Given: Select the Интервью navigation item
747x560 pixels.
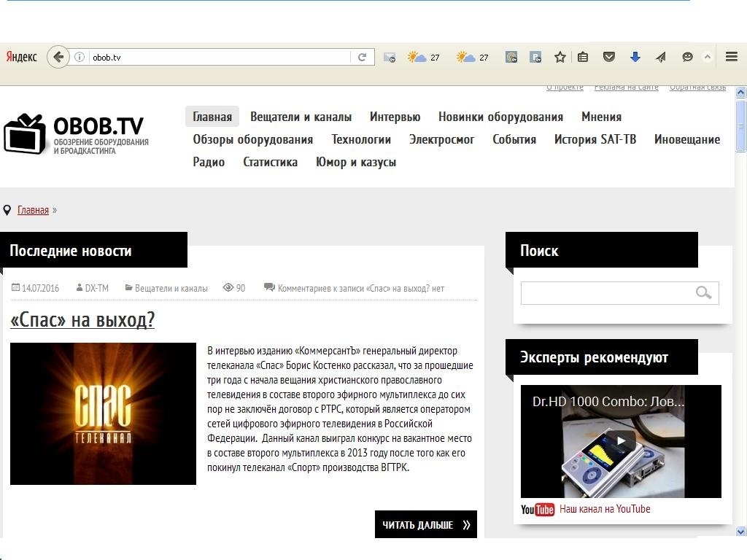Looking at the screenshot, I should (395, 117).
